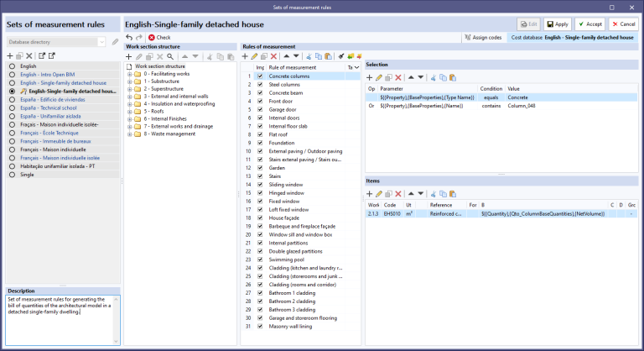This screenshot has height=351, width=644.
Task: Select the Column_048 selection condition row
Action: pos(501,106)
